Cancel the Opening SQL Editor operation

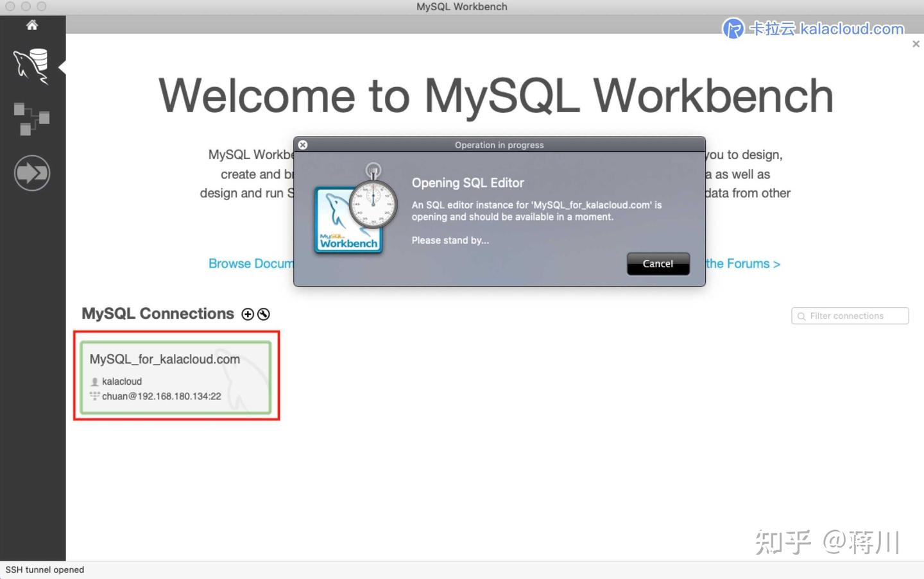pos(658,264)
